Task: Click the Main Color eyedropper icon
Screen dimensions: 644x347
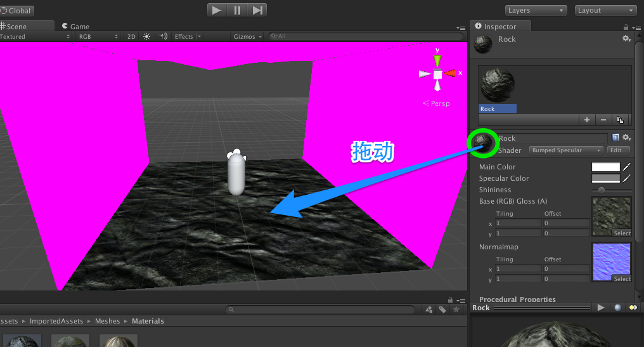Action: tap(626, 166)
